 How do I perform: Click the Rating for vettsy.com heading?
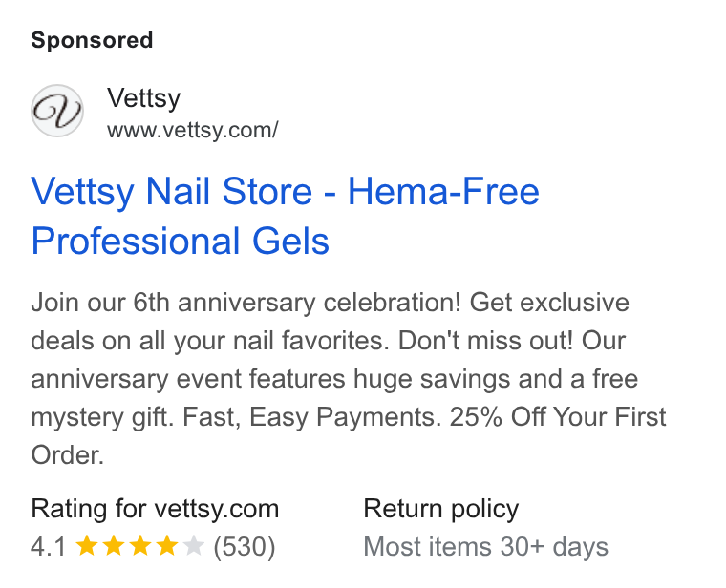point(155,509)
